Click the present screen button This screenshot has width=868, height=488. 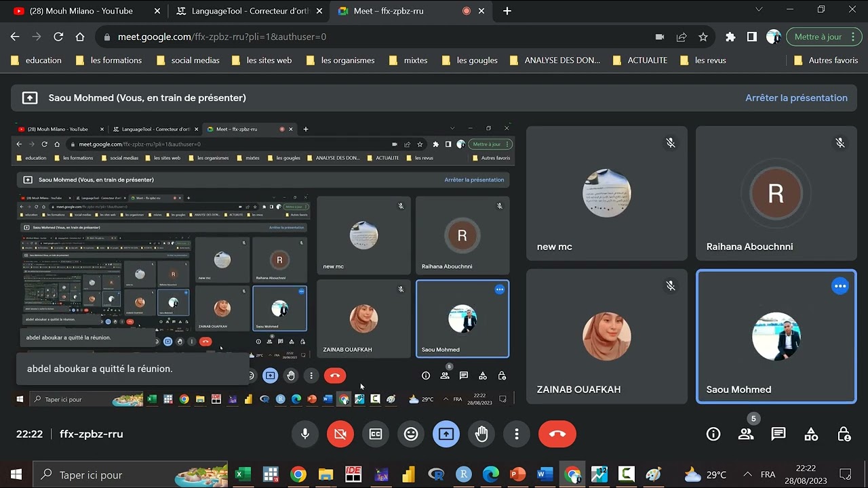pos(446,434)
